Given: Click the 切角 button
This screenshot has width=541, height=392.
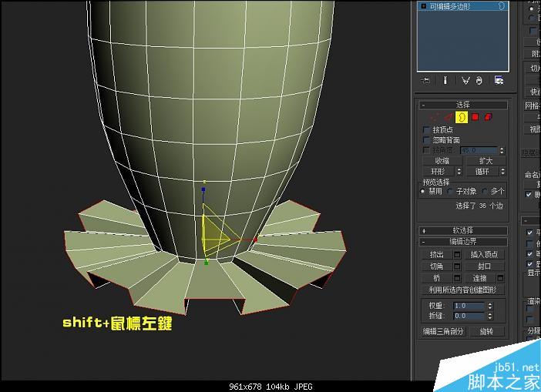Looking at the screenshot, I should pos(437,266).
